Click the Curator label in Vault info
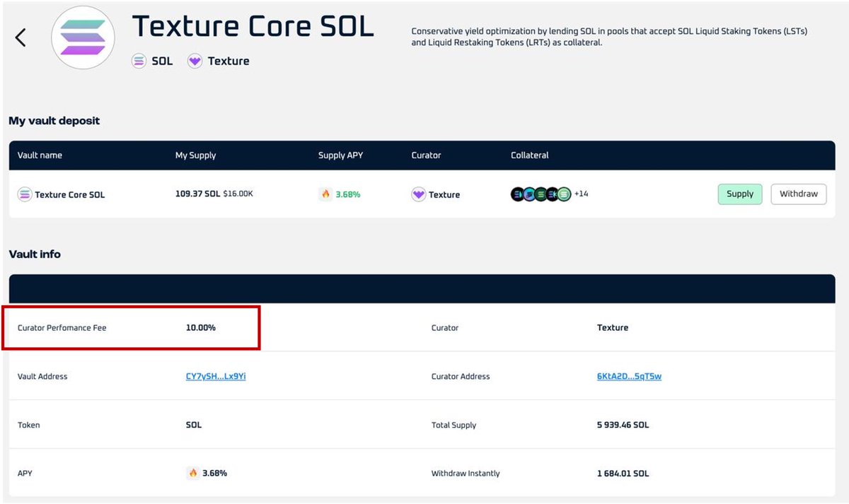 (x=445, y=328)
